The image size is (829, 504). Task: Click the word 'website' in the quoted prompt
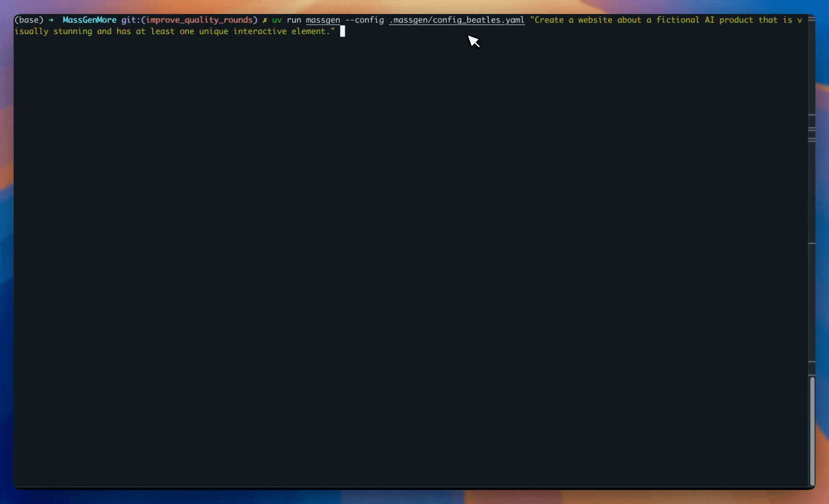point(595,20)
